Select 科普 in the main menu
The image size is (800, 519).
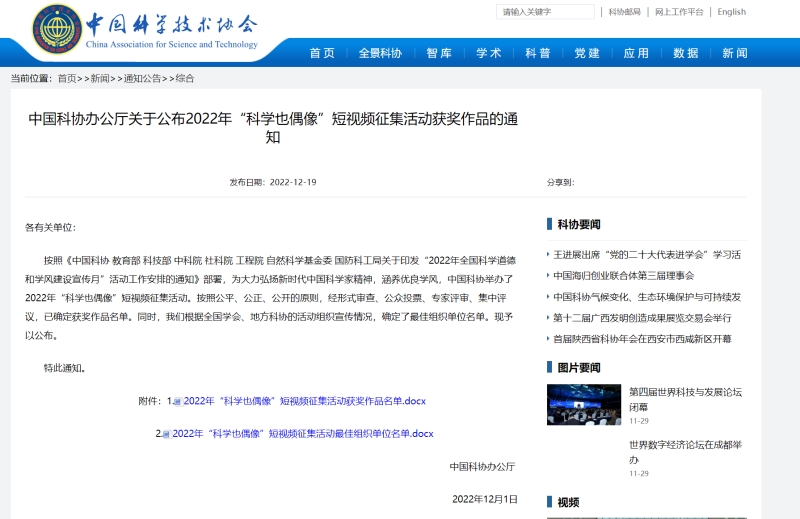click(538, 53)
